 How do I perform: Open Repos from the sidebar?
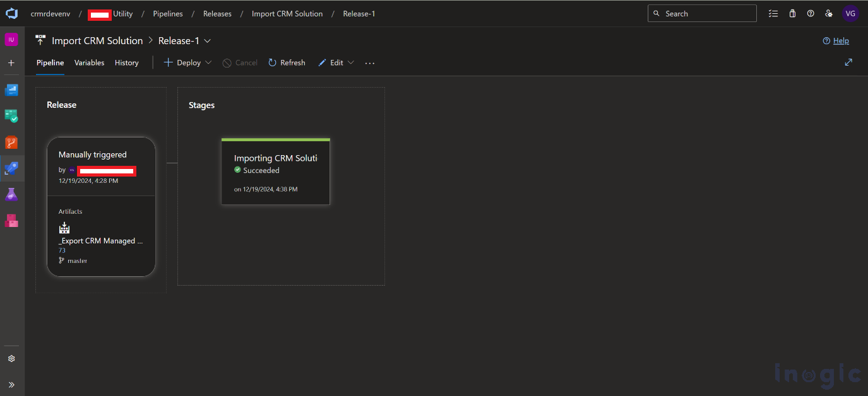(x=11, y=143)
